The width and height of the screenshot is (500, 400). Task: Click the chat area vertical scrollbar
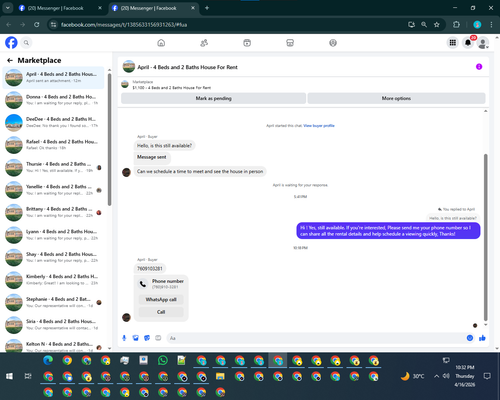pos(486,237)
